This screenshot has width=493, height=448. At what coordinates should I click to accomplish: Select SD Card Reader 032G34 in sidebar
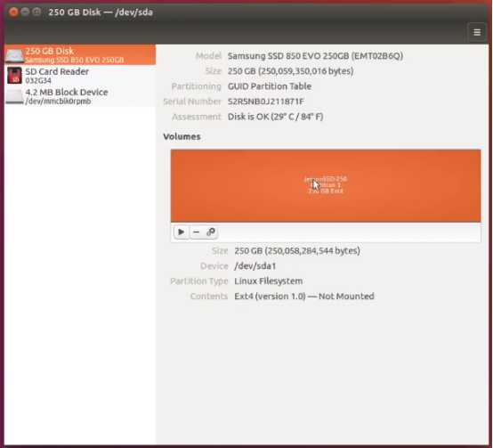click(x=80, y=76)
